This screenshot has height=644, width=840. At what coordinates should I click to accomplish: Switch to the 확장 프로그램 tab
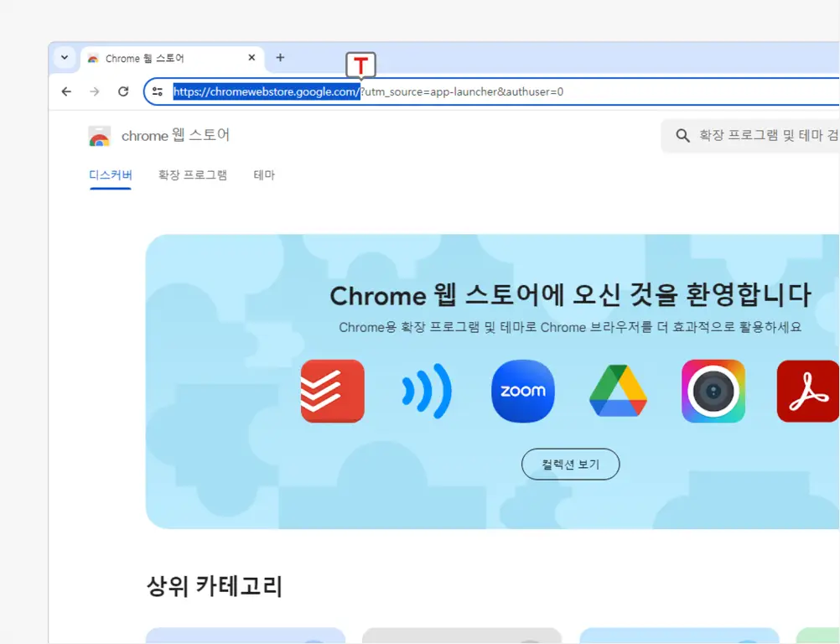point(193,175)
